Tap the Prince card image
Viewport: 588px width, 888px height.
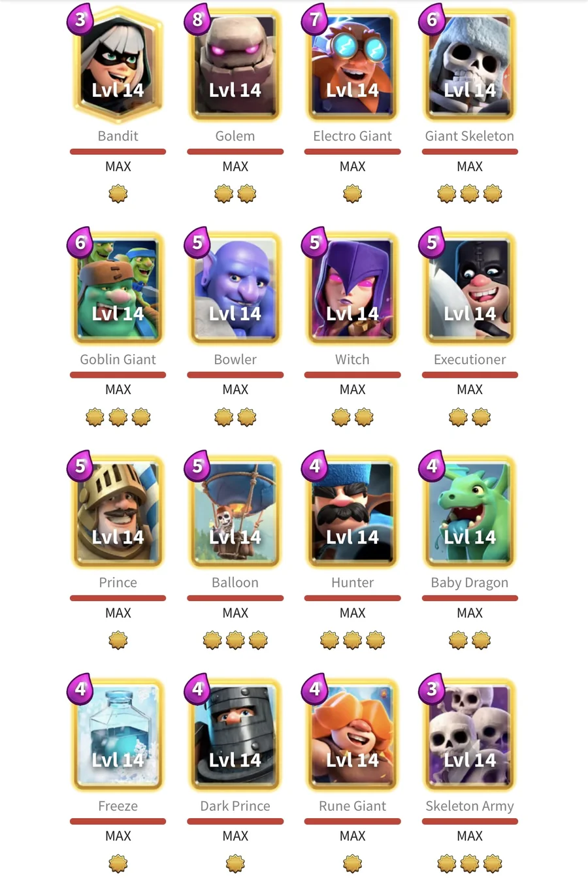[118, 512]
